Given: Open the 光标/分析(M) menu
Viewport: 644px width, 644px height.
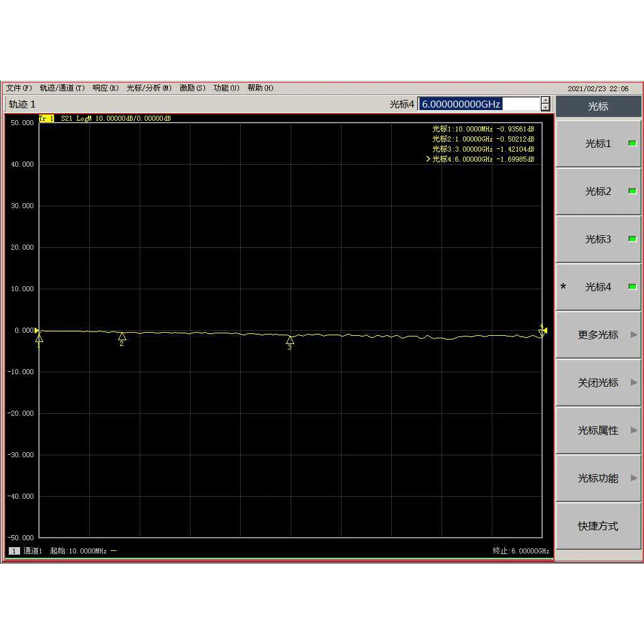Looking at the screenshot, I should (148, 88).
